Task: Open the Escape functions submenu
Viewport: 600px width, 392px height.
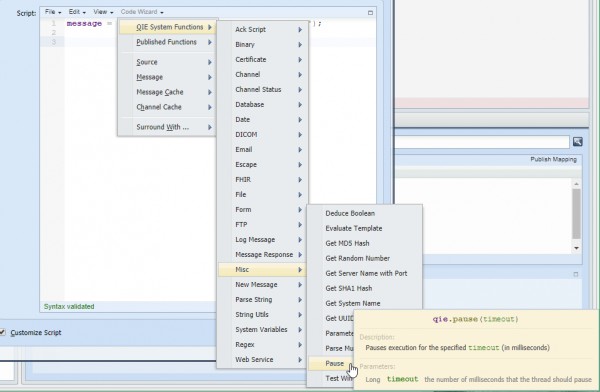Action: tap(262, 164)
